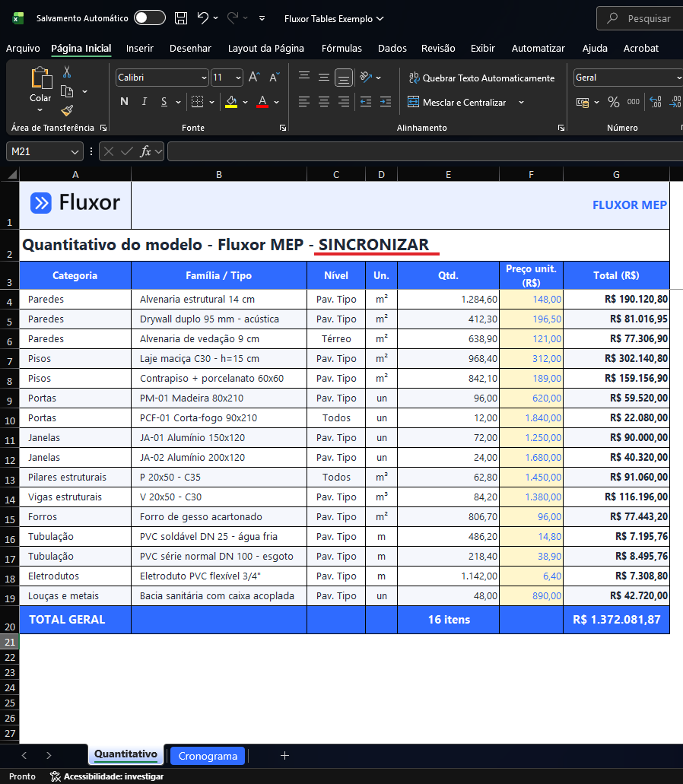
Task: Switch to the Fórmulas tab
Action: tap(341, 49)
